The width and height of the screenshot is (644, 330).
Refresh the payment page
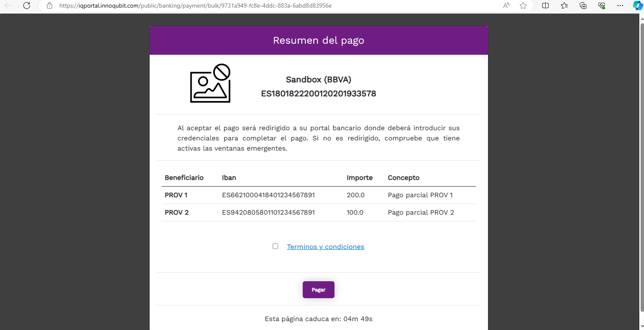click(27, 6)
